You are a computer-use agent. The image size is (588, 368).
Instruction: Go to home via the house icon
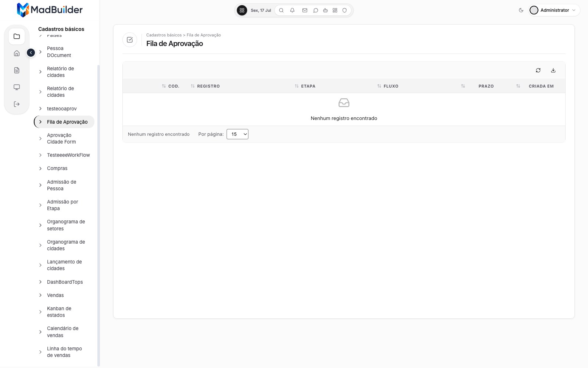coord(17,53)
